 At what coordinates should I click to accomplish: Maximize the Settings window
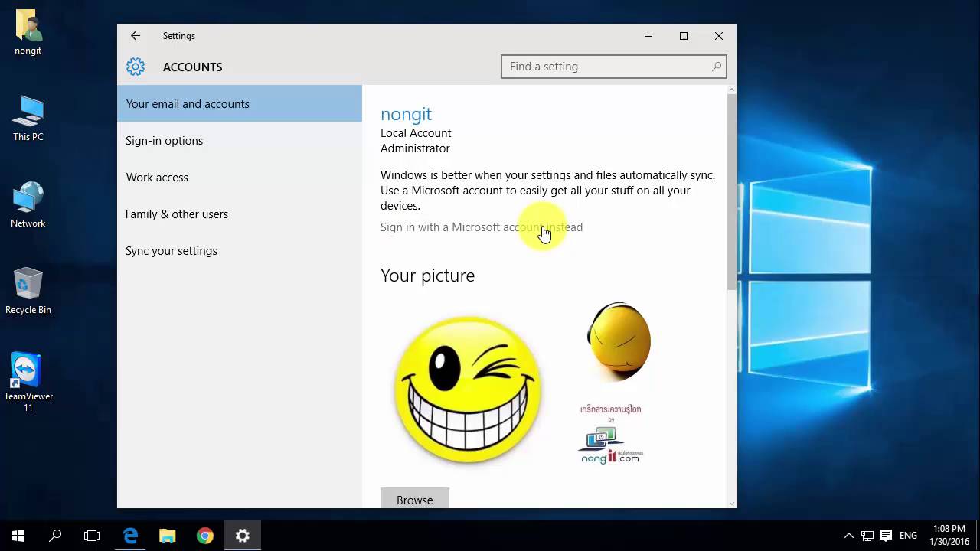(x=684, y=36)
